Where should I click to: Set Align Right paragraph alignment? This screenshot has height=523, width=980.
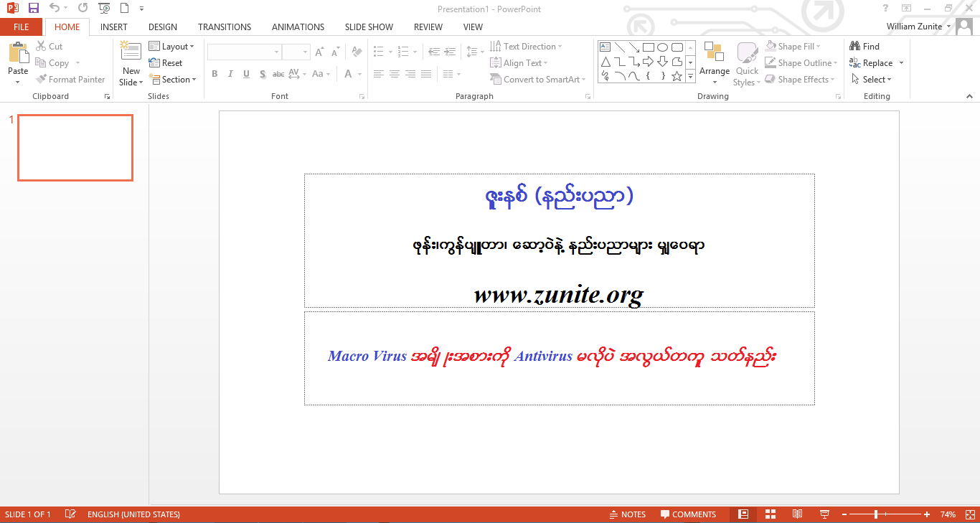click(410, 74)
